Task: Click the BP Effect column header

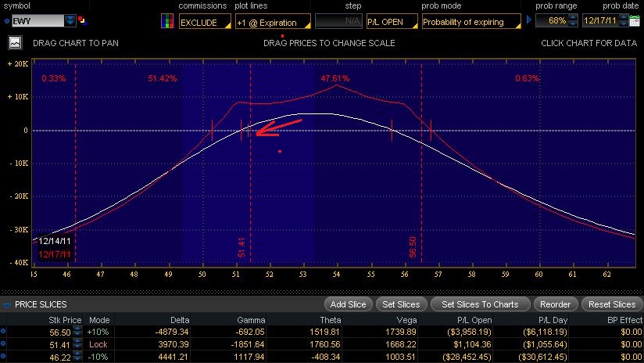Action: [x=624, y=320]
